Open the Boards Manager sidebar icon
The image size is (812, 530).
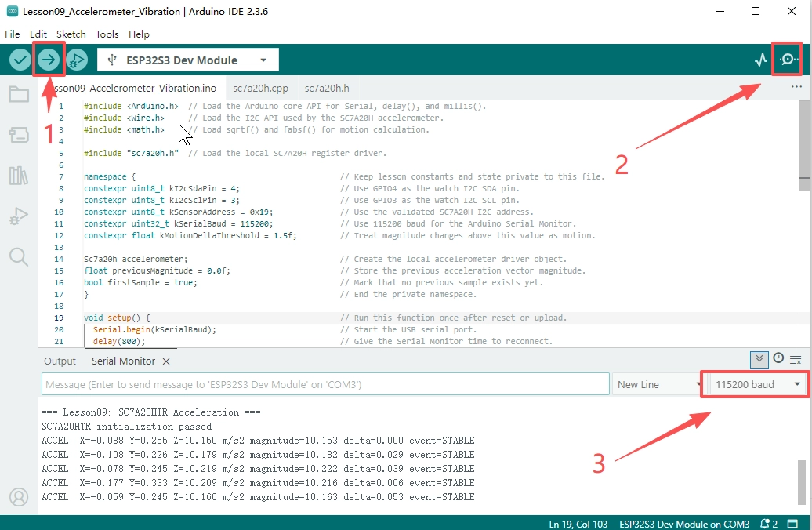coord(19,135)
